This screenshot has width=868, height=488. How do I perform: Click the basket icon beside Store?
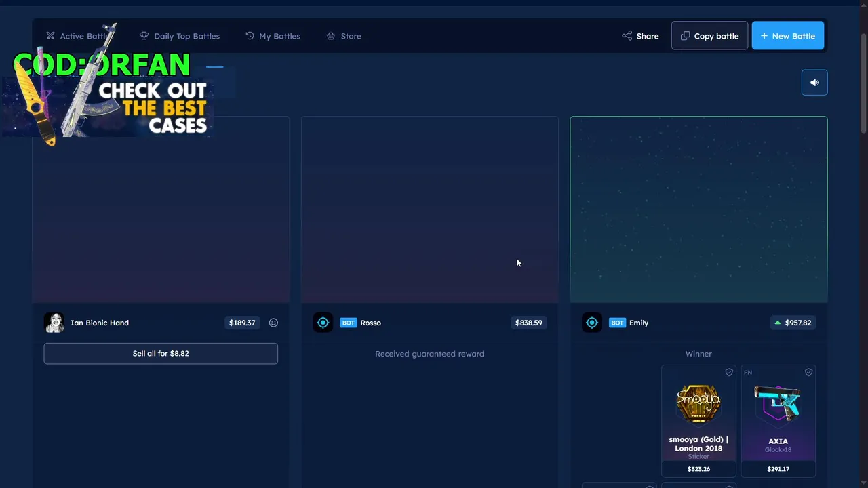pyautogui.click(x=331, y=35)
